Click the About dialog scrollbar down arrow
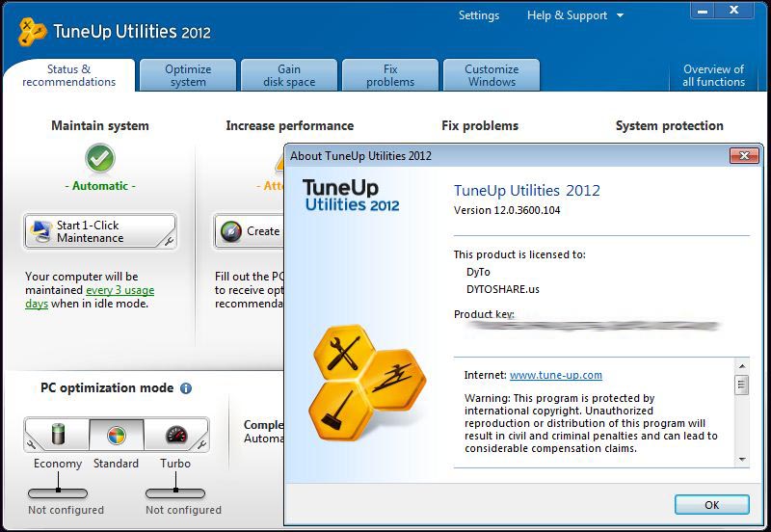This screenshot has height=532, width=771. (x=742, y=460)
